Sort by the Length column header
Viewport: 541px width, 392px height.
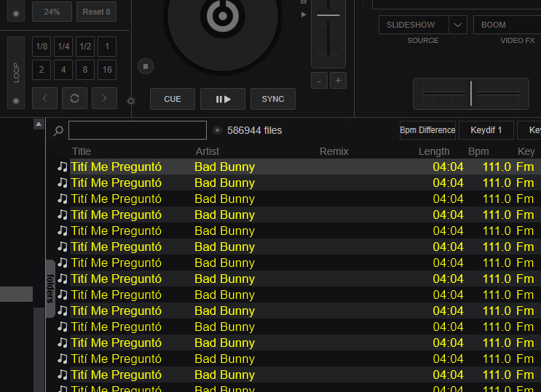pyautogui.click(x=434, y=151)
